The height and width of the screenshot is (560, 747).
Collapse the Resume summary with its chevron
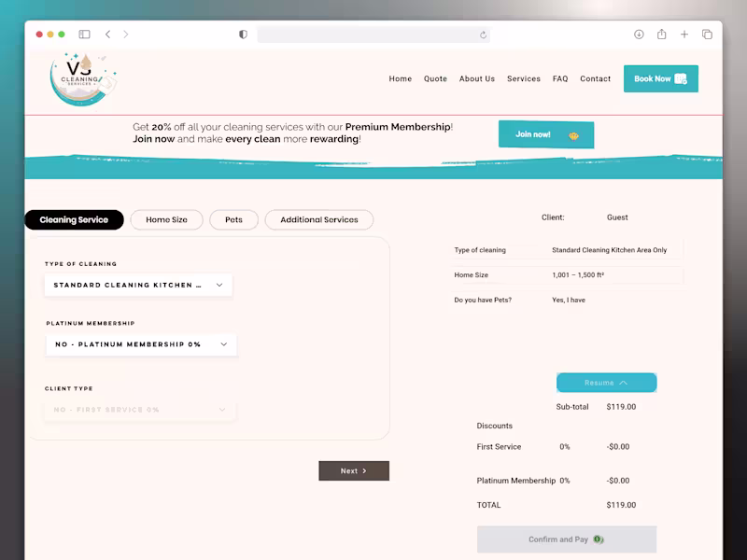click(x=625, y=382)
